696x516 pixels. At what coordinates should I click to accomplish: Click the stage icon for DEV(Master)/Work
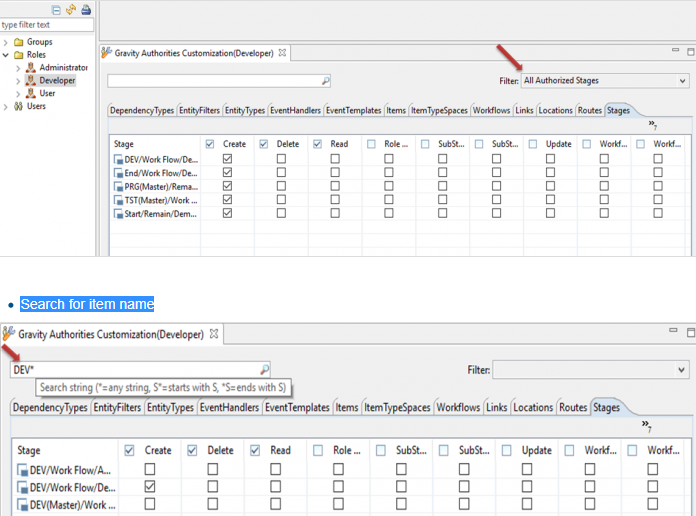point(22,505)
